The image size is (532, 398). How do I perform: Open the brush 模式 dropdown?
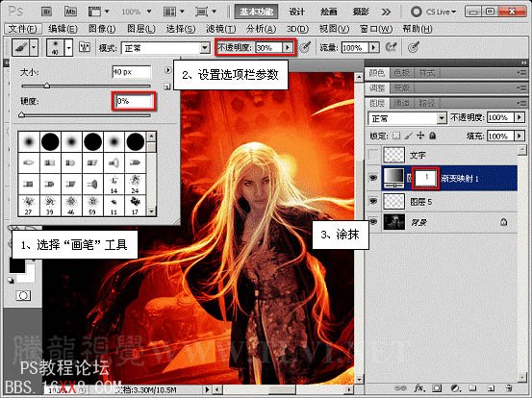pyautogui.click(x=165, y=48)
